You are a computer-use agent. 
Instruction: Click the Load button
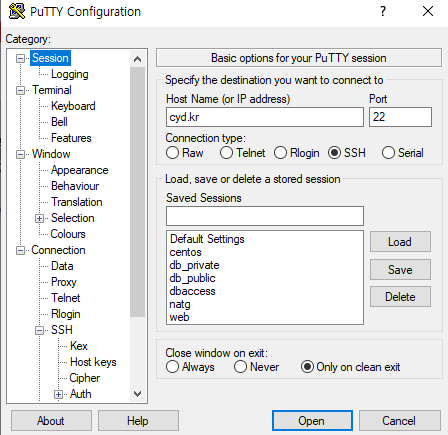[x=400, y=242]
